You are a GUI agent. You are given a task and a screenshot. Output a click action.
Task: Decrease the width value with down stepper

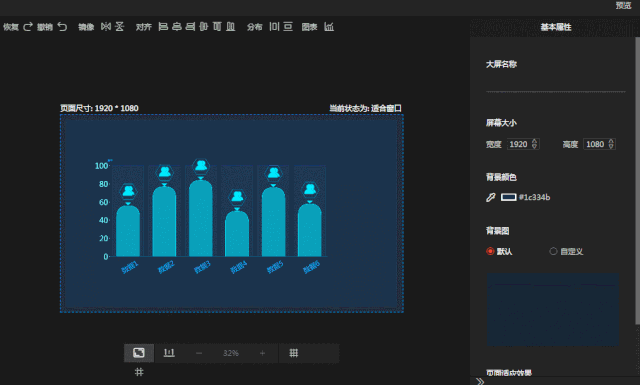pos(535,147)
